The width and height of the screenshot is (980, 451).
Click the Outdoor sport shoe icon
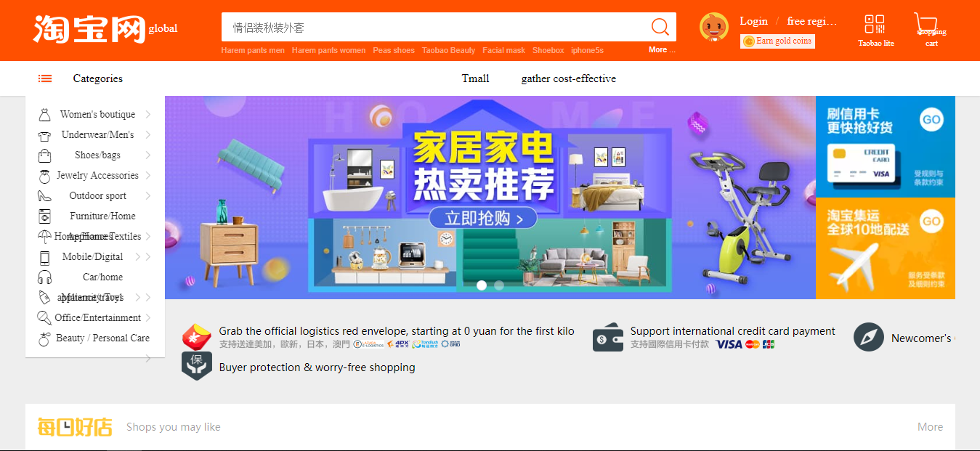[x=44, y=196]
